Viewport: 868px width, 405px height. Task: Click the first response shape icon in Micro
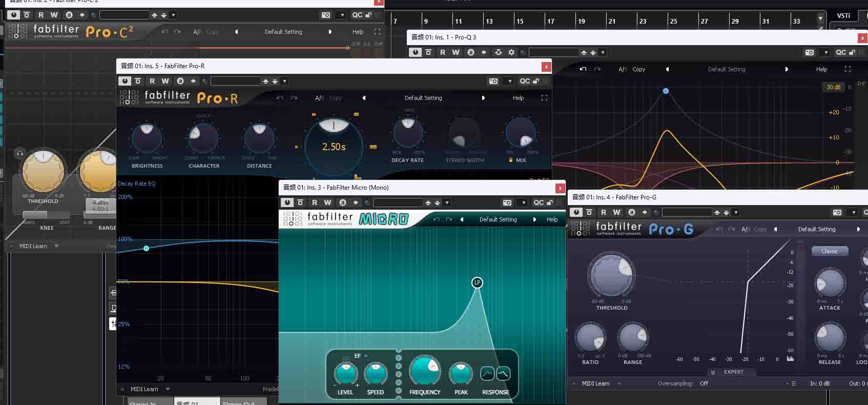[x=487, y=374]
